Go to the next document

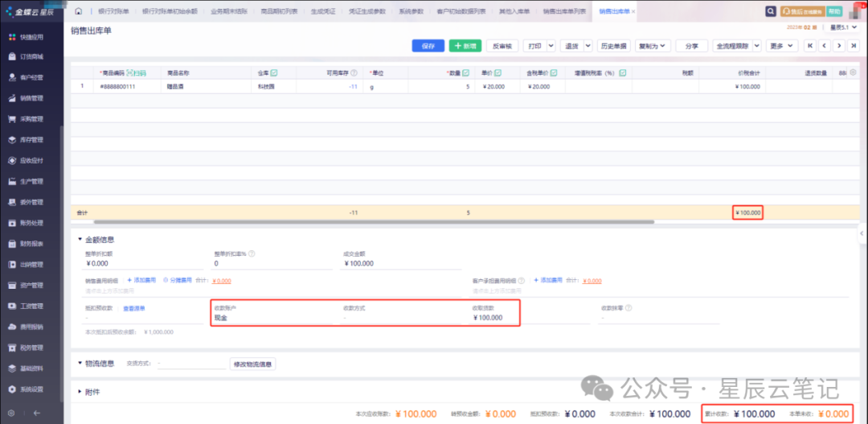[x=840, y=46]
